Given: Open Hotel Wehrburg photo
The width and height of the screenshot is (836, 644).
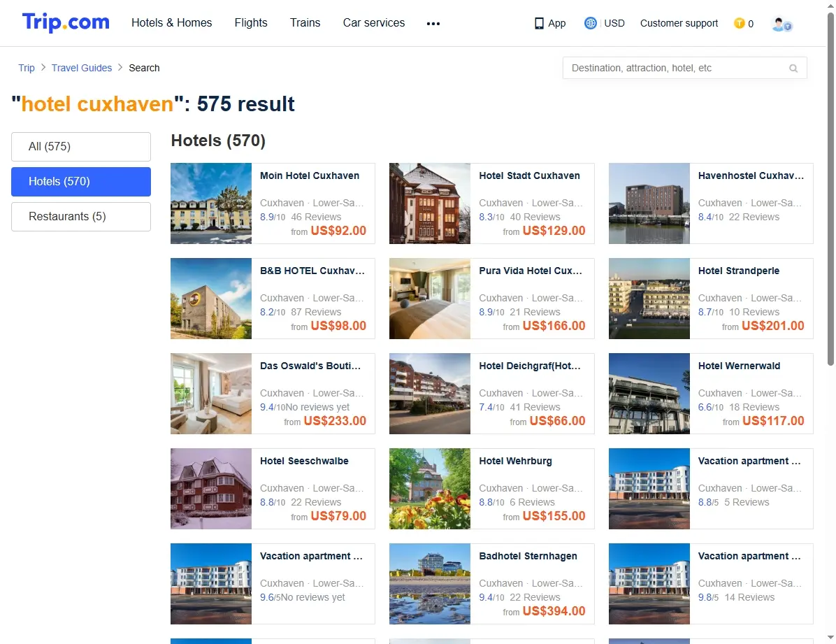Looking at the screenshot, I should pyautogui.click(x=430, y=489).
